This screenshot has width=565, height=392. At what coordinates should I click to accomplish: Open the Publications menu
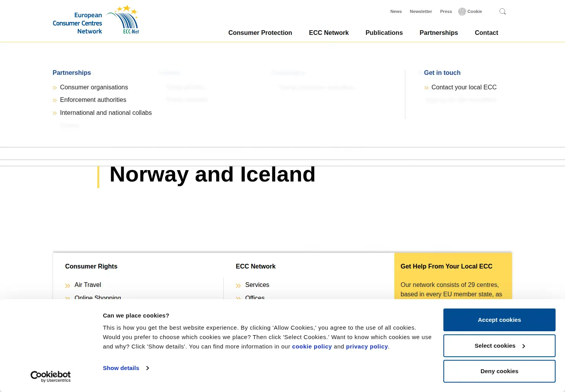[384, 33]
